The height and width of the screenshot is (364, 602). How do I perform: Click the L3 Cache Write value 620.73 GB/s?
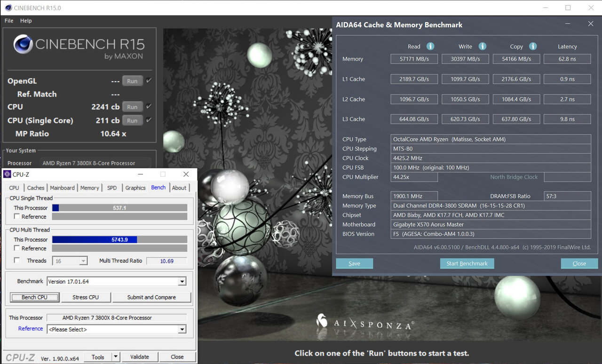point(465,119)
